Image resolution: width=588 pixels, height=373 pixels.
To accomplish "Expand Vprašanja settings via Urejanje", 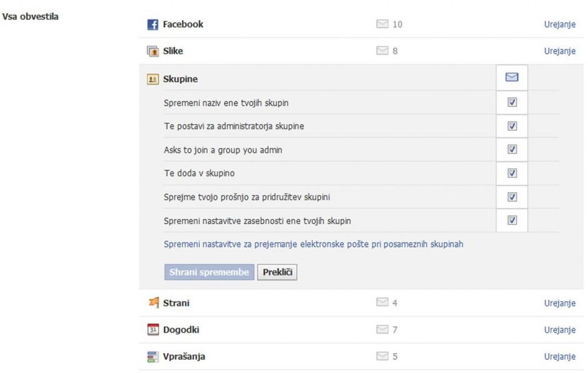I will tap(560, 355).
